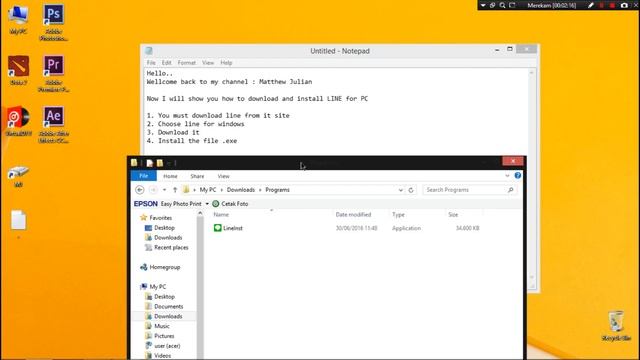Open Notepad's Format menu
Image resolution: width=640 pixels, height=360 pixels.
pos(187,63)
